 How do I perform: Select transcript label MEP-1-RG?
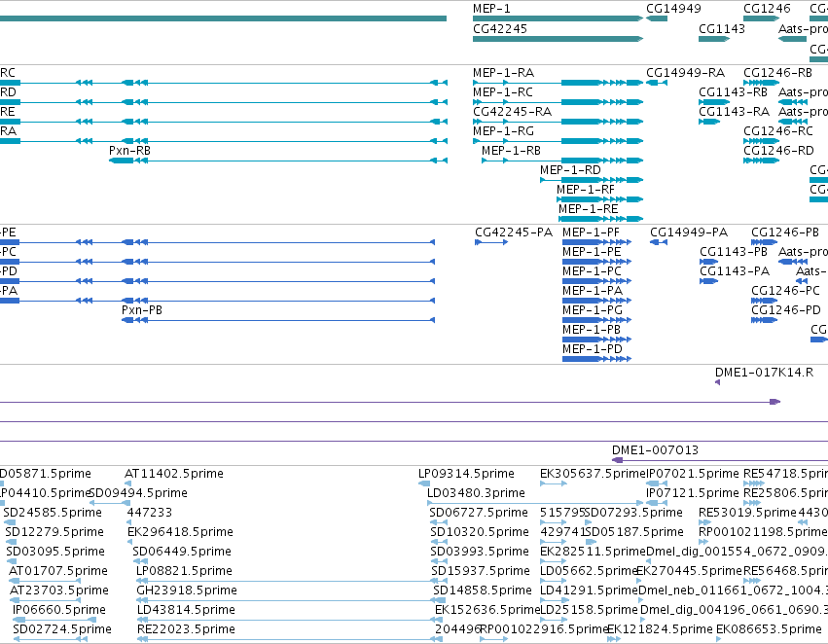coord(503,131)
